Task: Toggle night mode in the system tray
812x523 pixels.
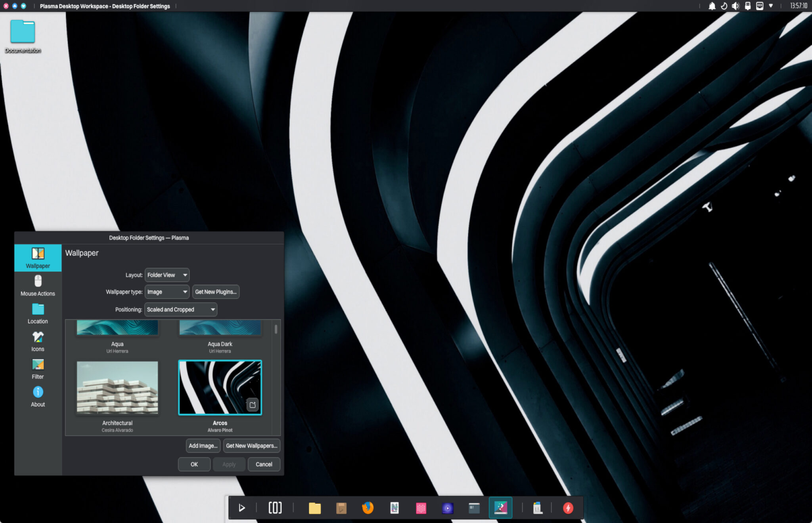Action: pyautogui.click(x=724, y=6)
